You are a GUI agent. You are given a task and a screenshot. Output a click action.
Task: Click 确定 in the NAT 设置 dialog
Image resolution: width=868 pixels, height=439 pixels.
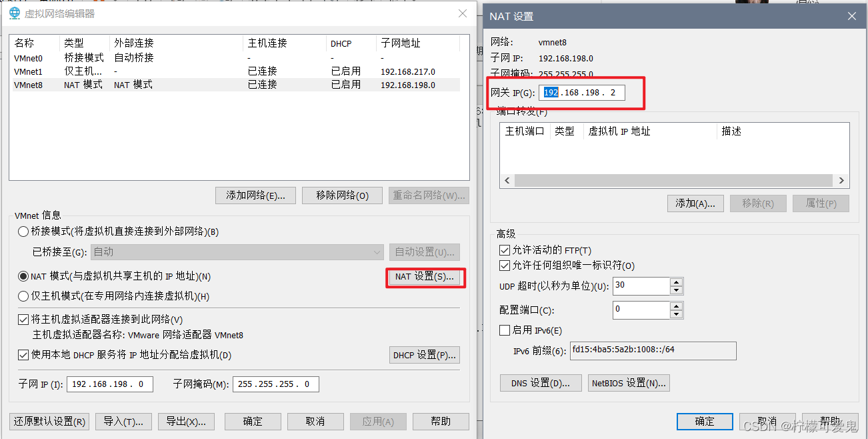[705, 421]
